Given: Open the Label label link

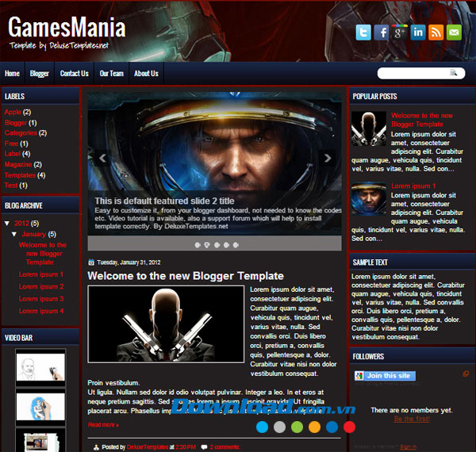Looking at the screenshot, I should [x=13, y=154].
